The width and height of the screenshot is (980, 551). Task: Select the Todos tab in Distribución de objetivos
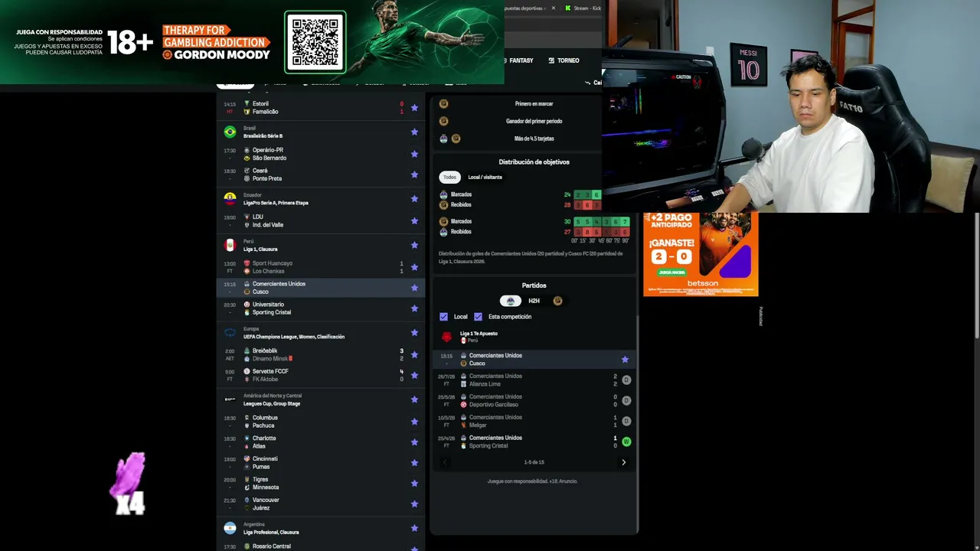point(449,178)
